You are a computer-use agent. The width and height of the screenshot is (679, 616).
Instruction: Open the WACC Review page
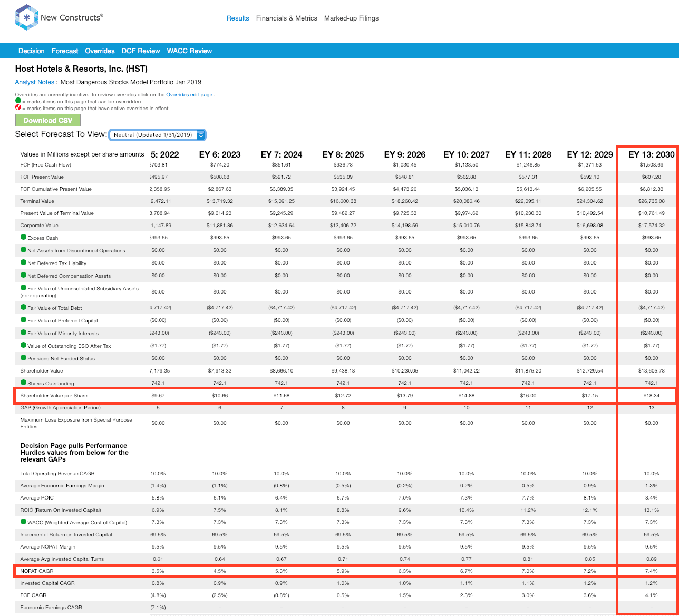[189, 51]
